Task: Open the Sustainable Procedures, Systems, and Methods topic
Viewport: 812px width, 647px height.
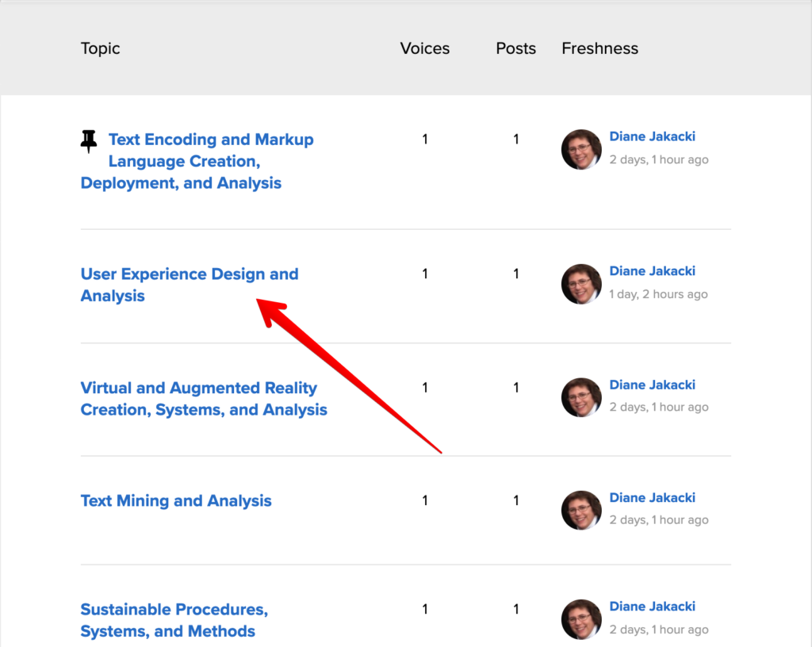Action: pos(174,619)
